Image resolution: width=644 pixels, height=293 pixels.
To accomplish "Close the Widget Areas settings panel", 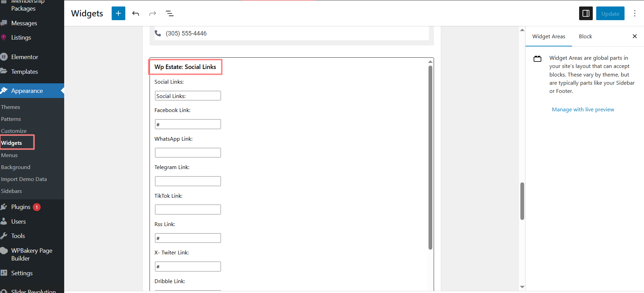I will click(634, 36).
